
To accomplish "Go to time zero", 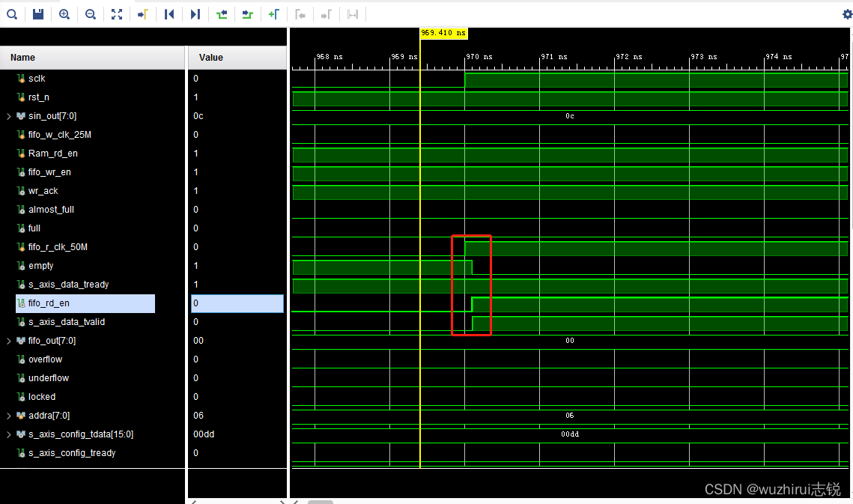I will (169, 14).
